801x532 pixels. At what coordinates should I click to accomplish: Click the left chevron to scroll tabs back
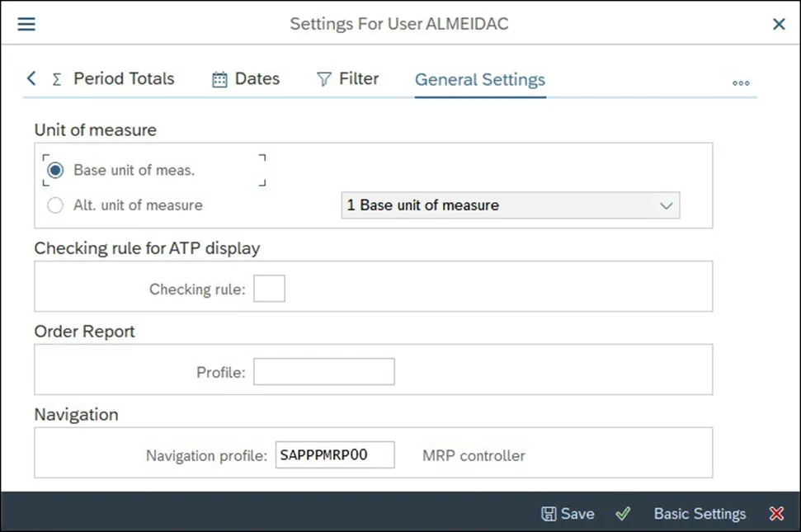point(31,79)
